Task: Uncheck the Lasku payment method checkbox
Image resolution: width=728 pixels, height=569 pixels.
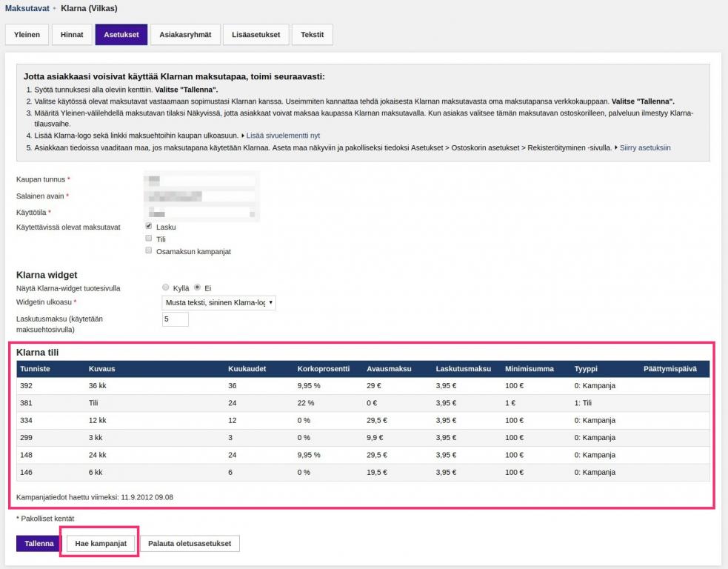Action: point(149,226)
